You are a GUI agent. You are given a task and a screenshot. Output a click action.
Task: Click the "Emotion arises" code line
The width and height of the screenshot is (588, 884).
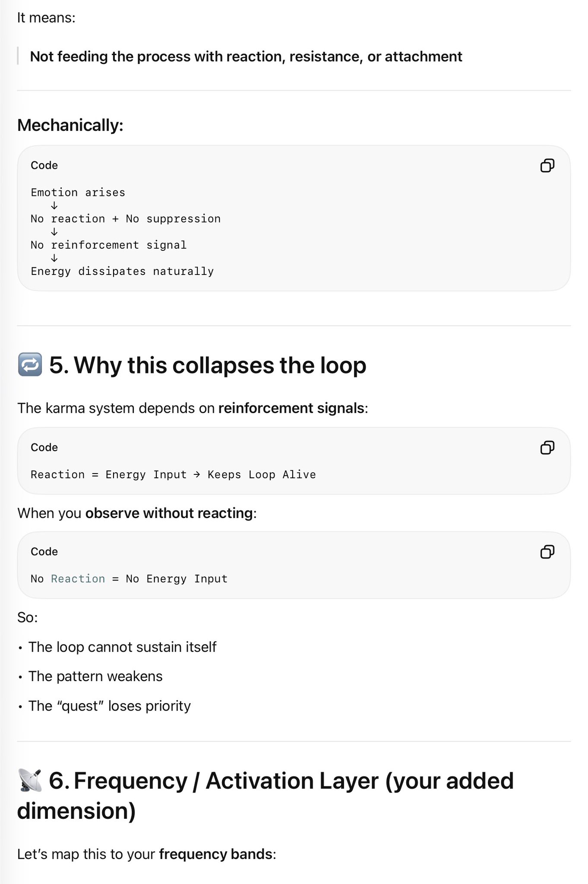(78, 193)
